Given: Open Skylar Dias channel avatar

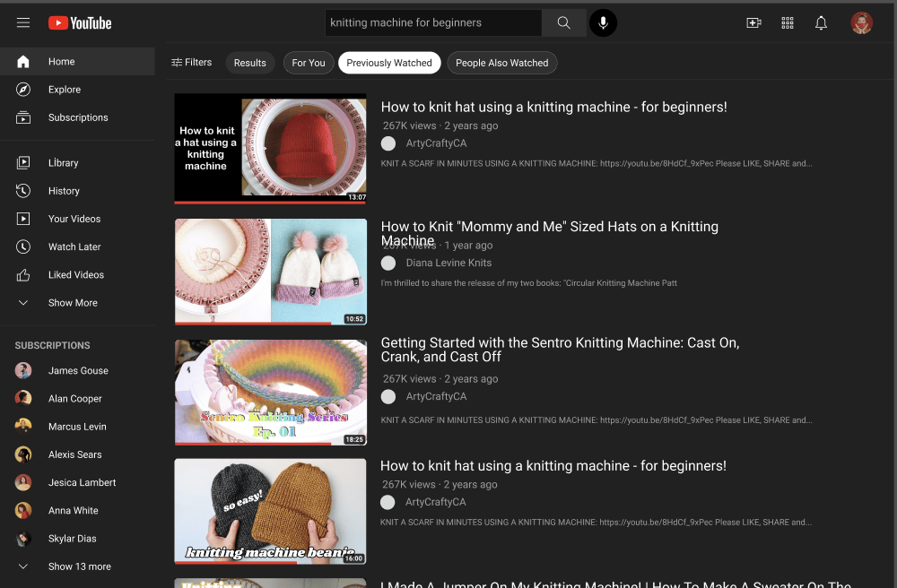Looking at the screenshot, I should 23,539.
